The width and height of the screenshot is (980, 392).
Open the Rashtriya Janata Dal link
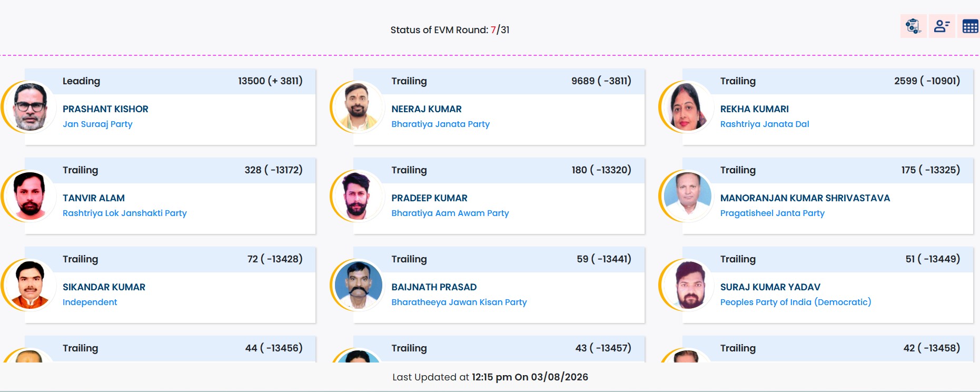[765, 124]
